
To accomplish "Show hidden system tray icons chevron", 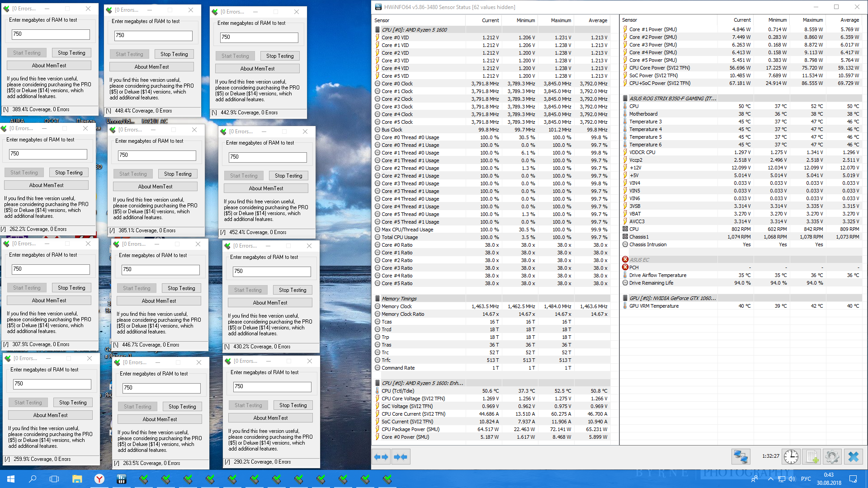I will point(770,479).
